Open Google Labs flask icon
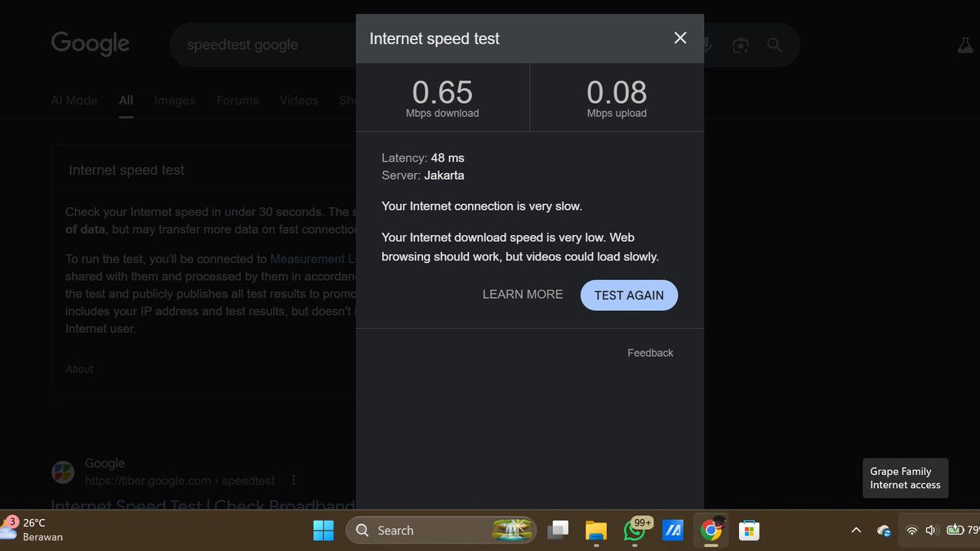 click(966, 45)
